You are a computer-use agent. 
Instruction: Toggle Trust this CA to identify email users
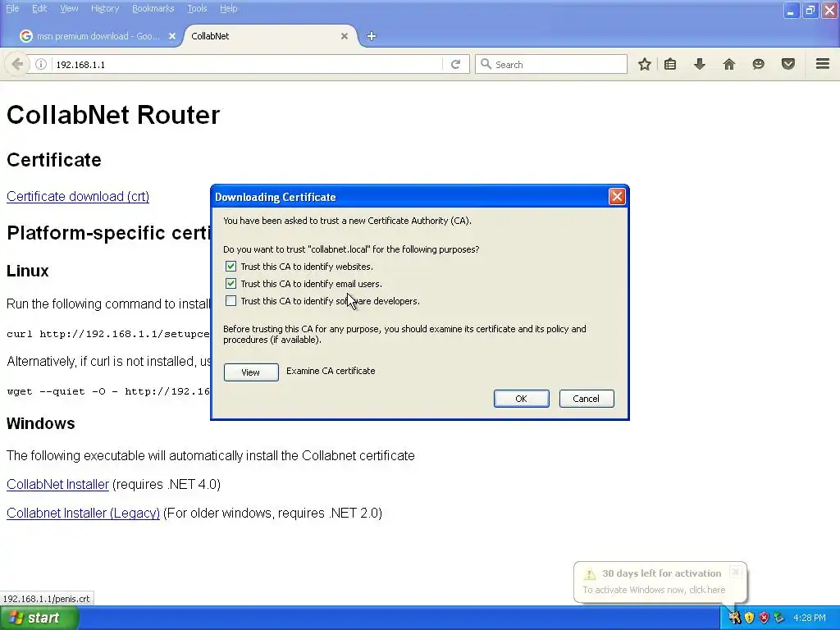pos(231,283)
